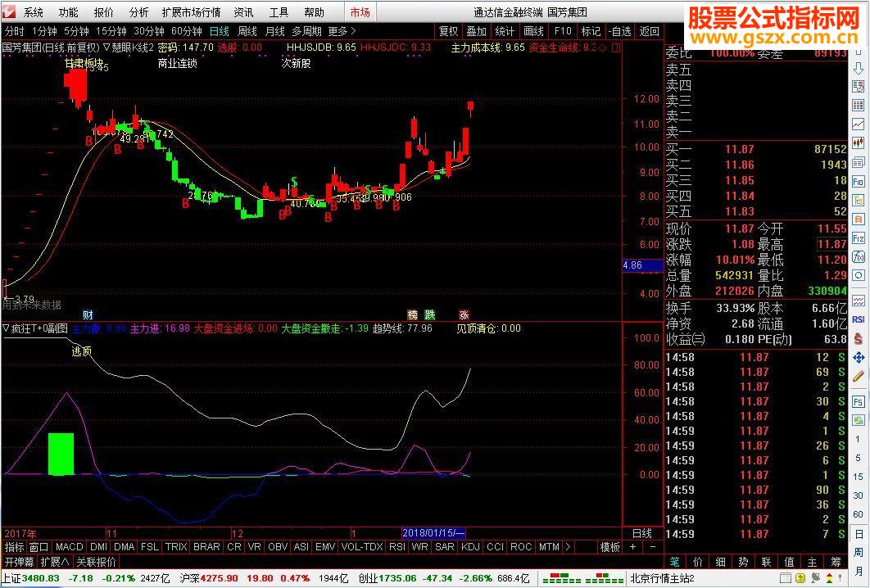Click the red-green market breadth indicator blocks
870x588 pixels.
[582, 578]
